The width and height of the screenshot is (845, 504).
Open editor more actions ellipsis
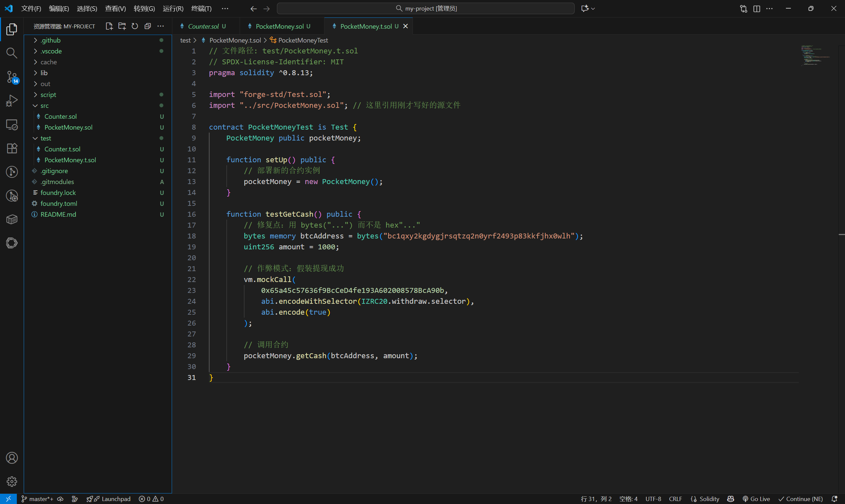769,9
